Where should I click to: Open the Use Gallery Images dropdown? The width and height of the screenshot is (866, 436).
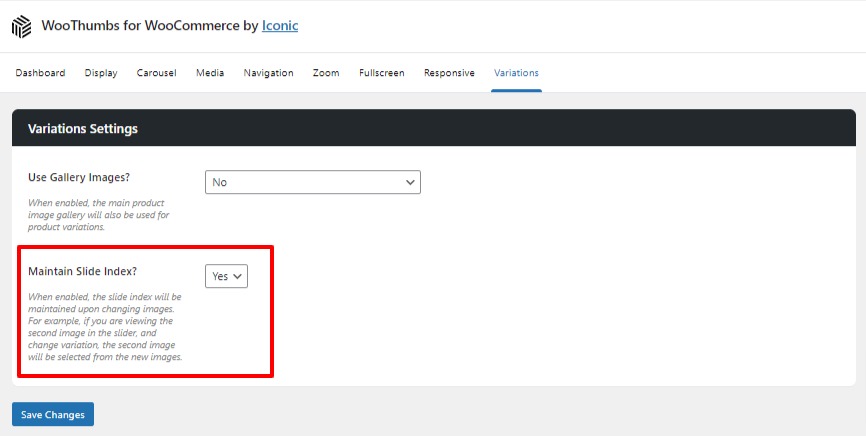click(x=312, y=182)
